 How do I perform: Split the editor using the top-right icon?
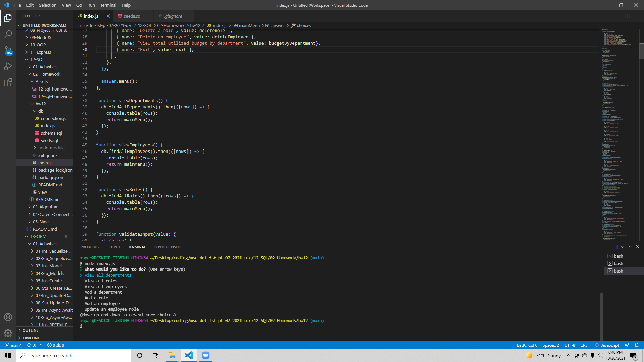click(x=628, y=16)
